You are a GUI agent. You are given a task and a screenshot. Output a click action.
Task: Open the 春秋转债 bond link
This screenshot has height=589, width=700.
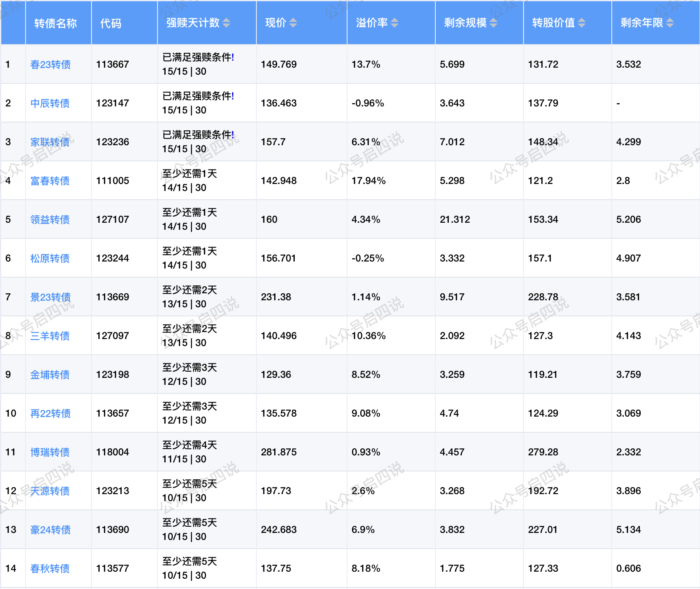click(x=50, y=569)
